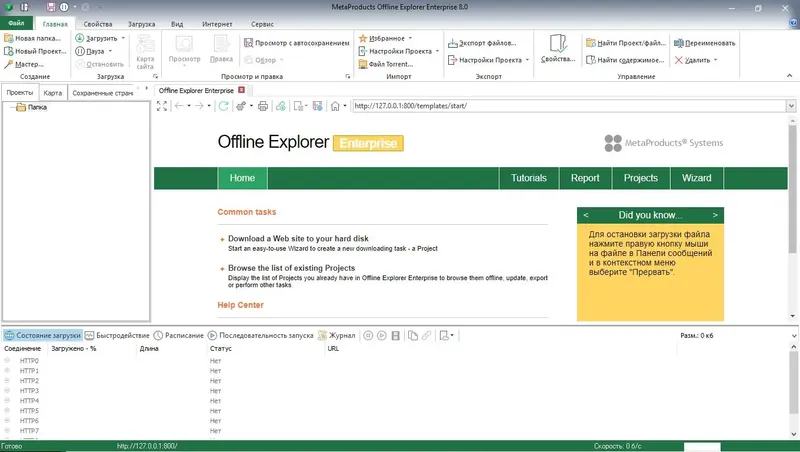Click the Home navigation button
The image size is (800, 452).
(x=242, y=178)
